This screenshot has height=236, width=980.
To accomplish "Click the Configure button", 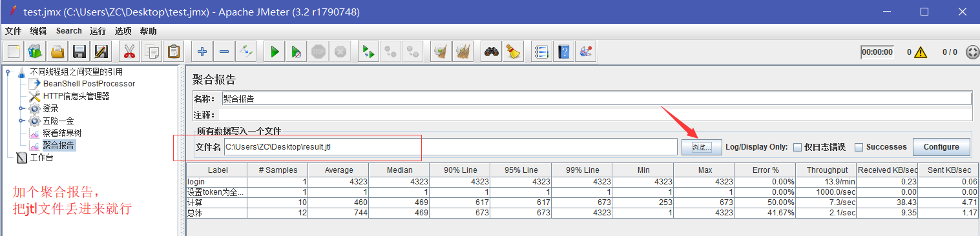I will 941,147.
